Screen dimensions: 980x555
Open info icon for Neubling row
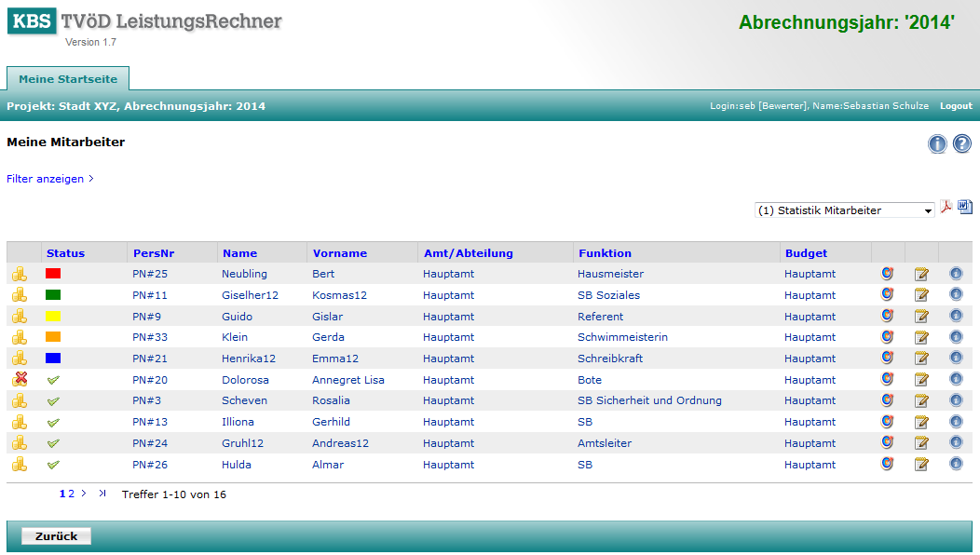point(956,273)
